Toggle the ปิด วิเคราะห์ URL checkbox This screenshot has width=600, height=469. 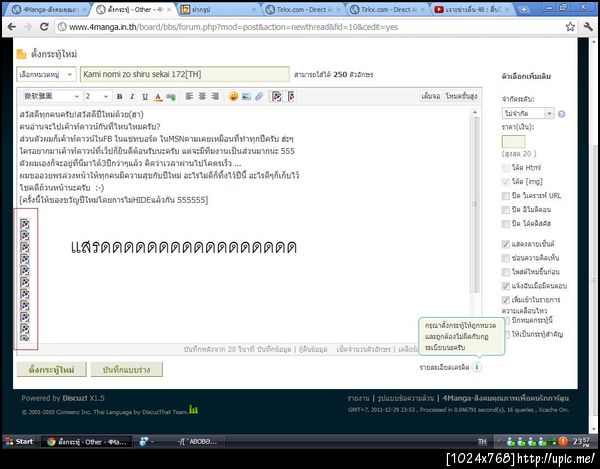pyautogui.click(x=506, y=195)
